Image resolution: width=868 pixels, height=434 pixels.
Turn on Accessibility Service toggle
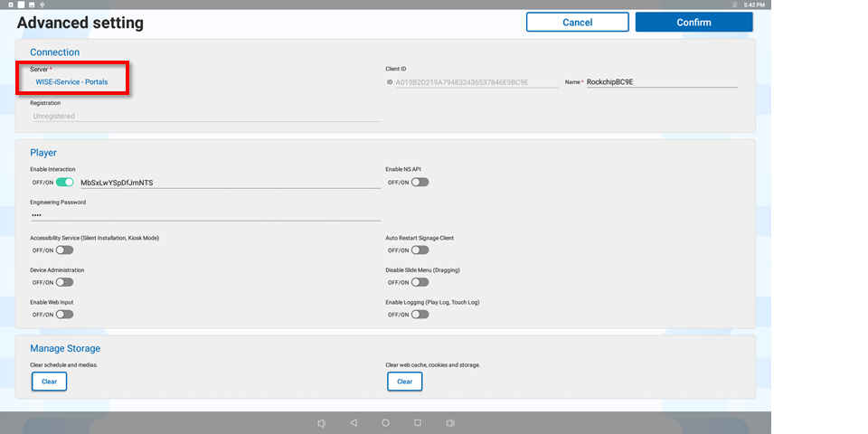point(64,250)
